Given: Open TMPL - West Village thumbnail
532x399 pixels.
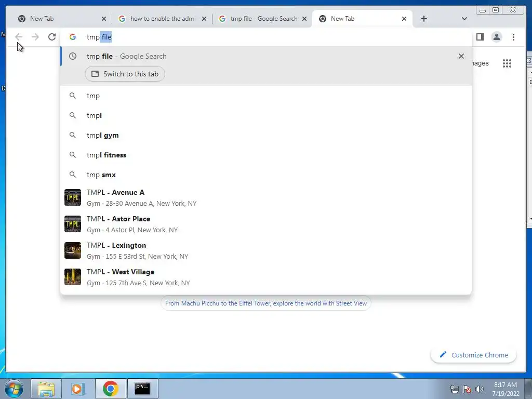Looking at the screenshot, I should click(x=73, y=277).
